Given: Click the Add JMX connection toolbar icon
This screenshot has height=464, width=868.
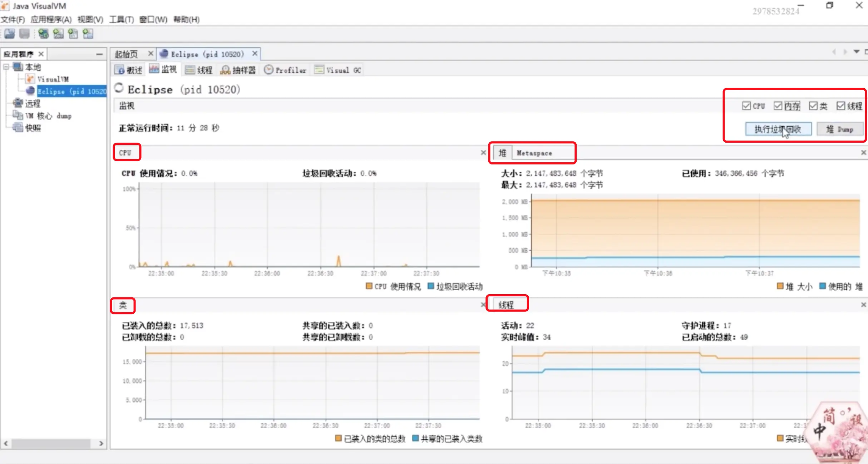Looking at the screenshot, I should click(58, 34).
